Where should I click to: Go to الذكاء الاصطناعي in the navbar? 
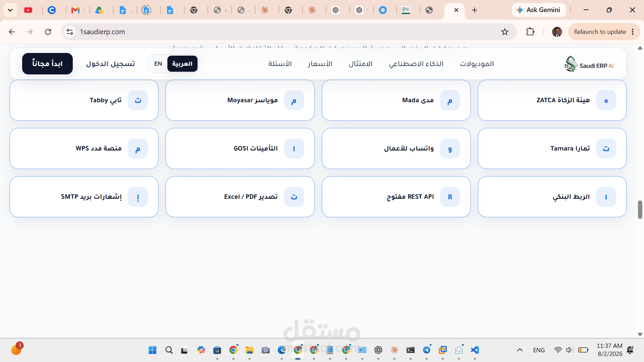(416, 64)
